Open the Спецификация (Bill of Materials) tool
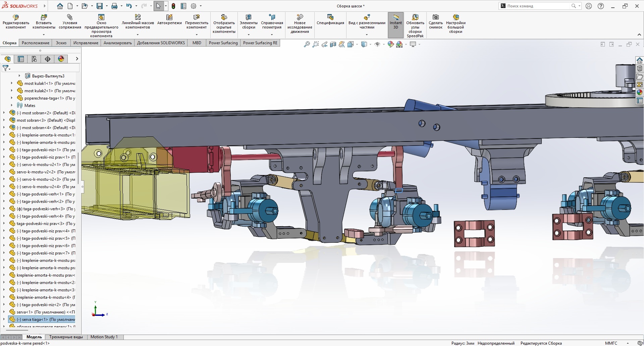The image size is (644, 346). 330,20
